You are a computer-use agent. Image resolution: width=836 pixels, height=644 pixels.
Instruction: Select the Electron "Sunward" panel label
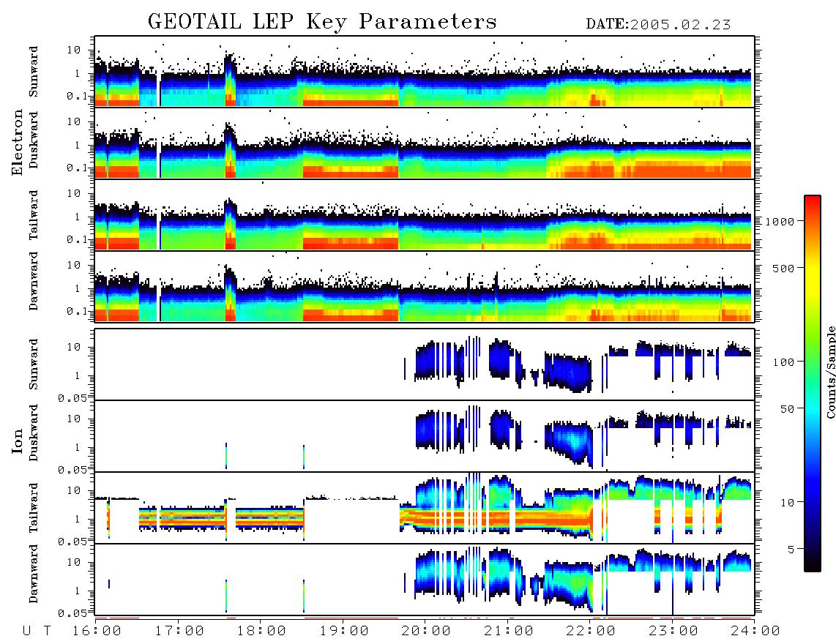(34, 72)
